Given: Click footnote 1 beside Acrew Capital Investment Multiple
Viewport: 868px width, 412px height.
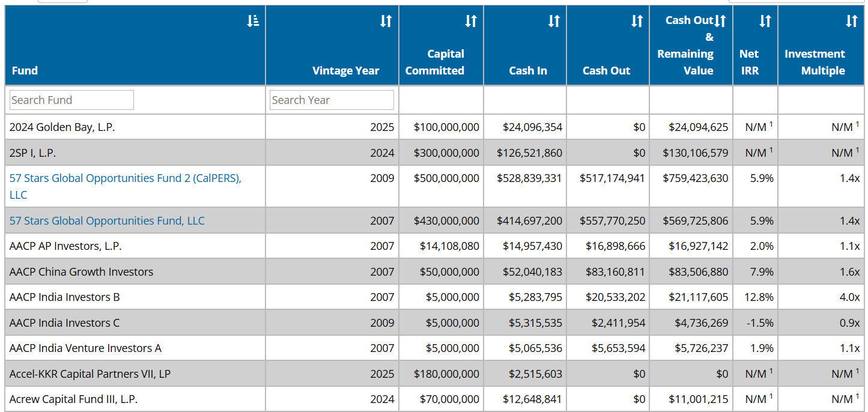Looking at the screenshot, I should pyautogui.click(x=857, y=396).
